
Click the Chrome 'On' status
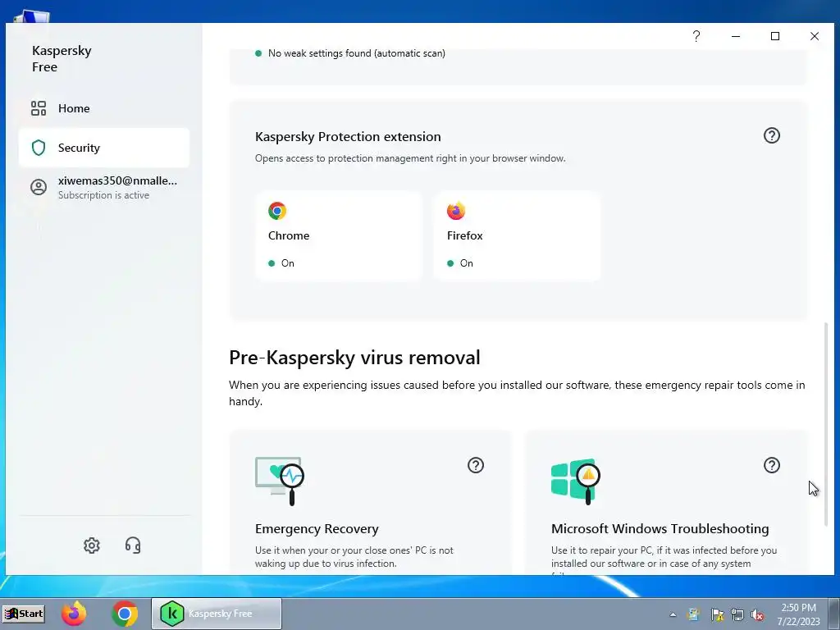[x=281, y=263]
